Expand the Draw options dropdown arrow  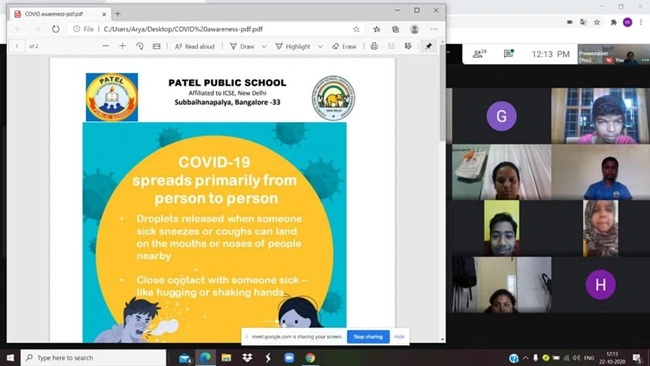[x=264, y=46]
